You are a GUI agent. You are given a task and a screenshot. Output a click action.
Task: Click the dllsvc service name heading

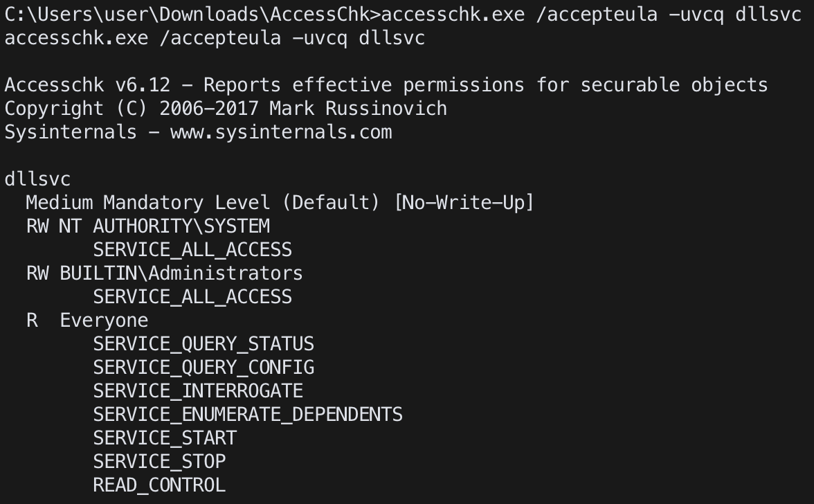[37, 179]
